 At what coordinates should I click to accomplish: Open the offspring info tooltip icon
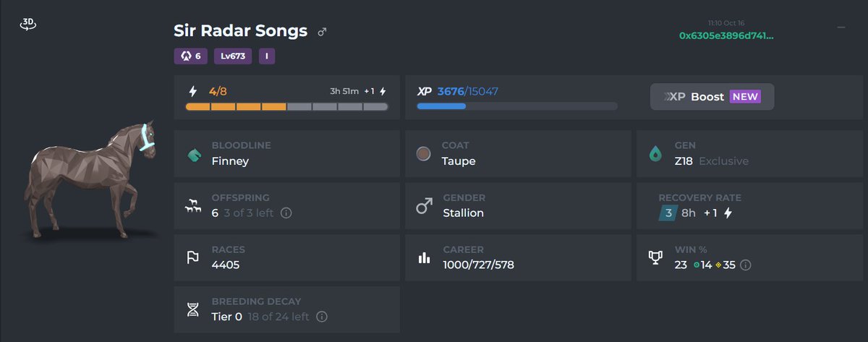[x=286, y=213]
